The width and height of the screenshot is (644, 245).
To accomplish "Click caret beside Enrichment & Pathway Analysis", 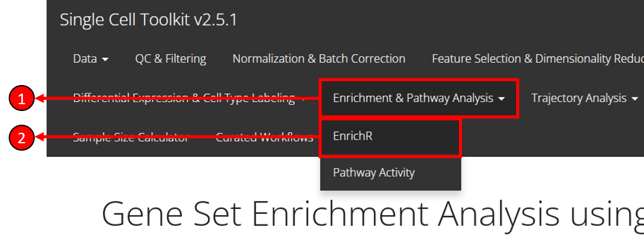I will tap(501, 99).
